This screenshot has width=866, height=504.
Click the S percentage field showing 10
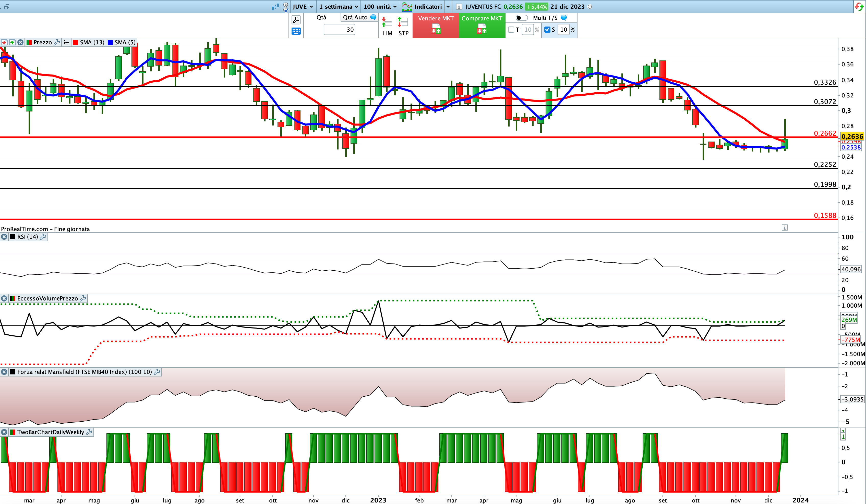click(x=563, y=30)
